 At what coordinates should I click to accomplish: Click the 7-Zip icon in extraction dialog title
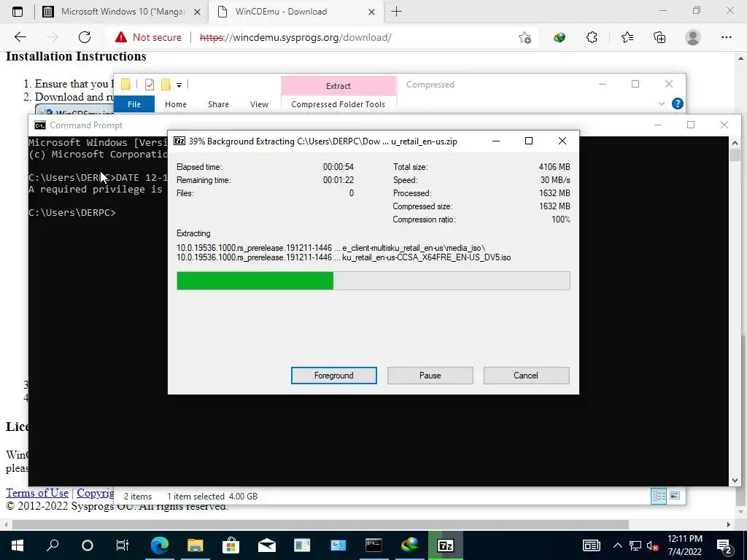pos(179,141)
